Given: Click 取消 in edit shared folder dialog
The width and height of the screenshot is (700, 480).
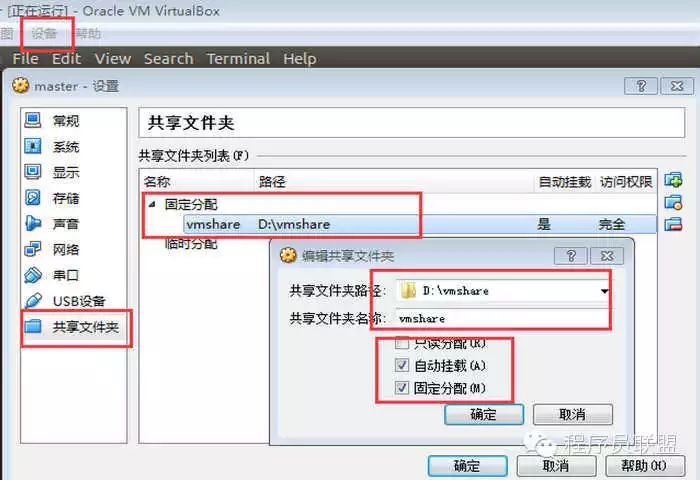Looking at the screenshot, I should 573,415.
